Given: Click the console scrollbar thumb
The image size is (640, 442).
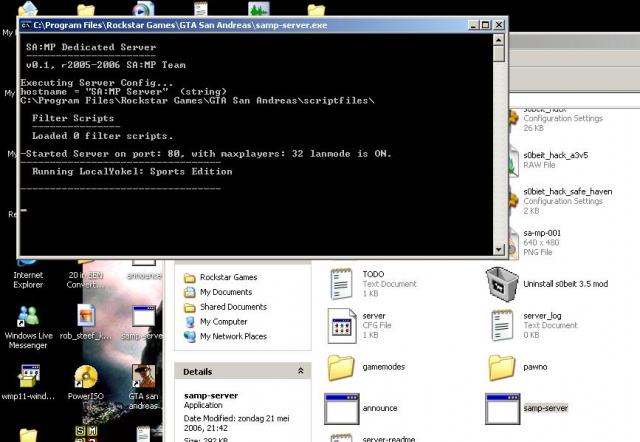Looking at the screenshot, I should [x=498, y=53].
